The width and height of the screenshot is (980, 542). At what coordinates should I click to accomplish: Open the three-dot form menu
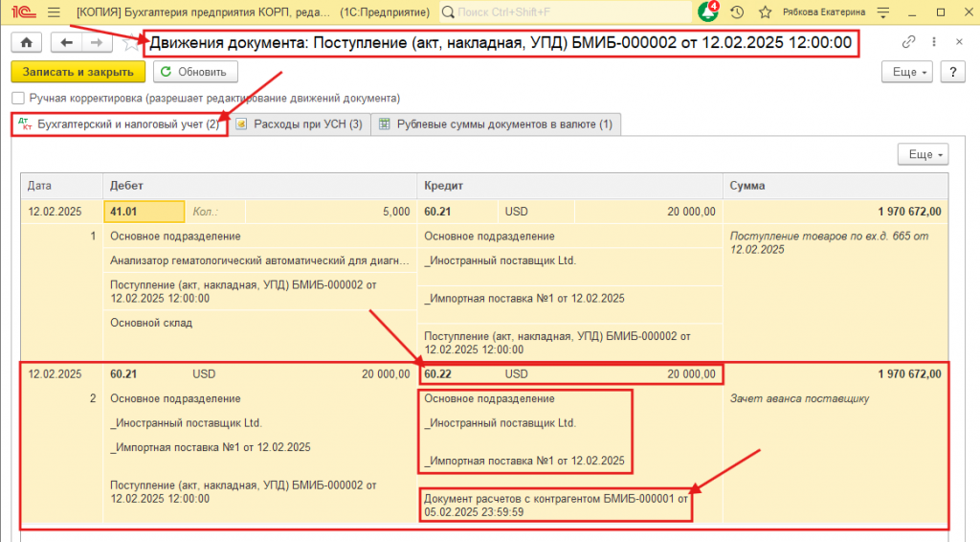[x=934, y=42]
